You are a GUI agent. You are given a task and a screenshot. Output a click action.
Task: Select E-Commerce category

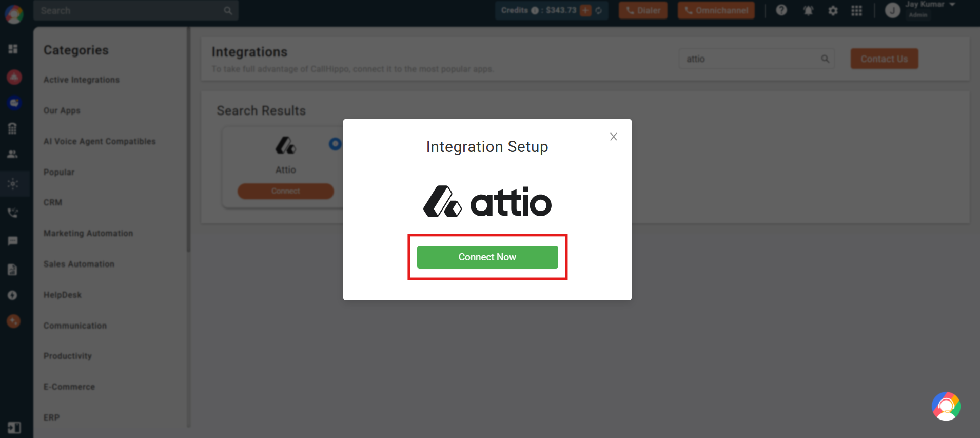[x=69, y=387]
